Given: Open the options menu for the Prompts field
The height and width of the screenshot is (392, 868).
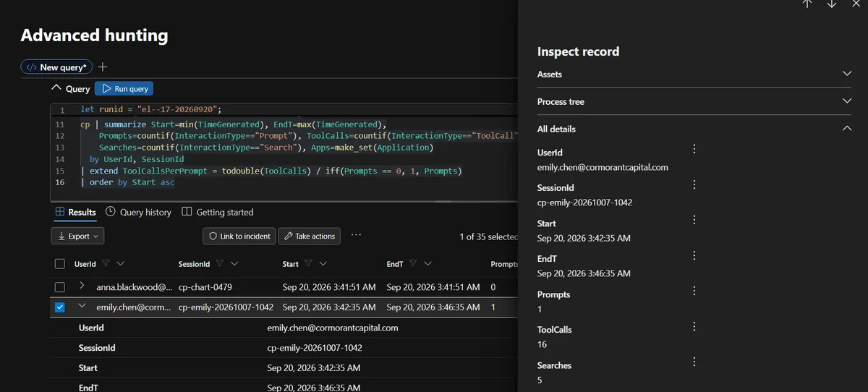Looking at the screenshot, I should 694,291.
